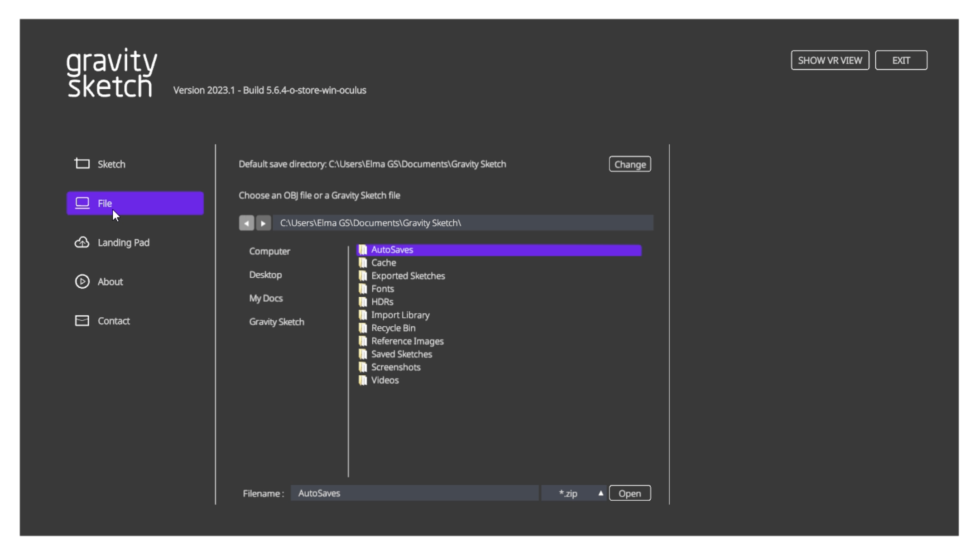This screenshot has height=551, width=980.
Task: Click the Gravity Sketch logo
Action: 112,72
